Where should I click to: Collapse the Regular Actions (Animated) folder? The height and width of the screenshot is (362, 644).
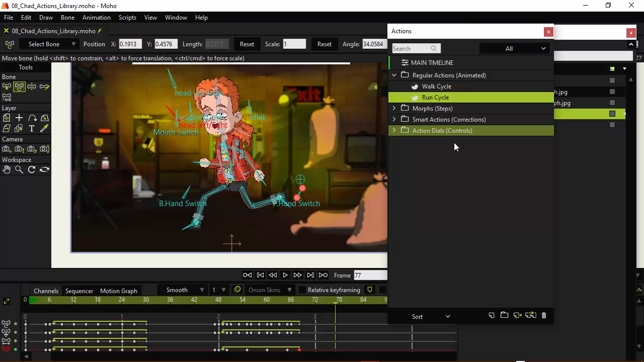394,75
